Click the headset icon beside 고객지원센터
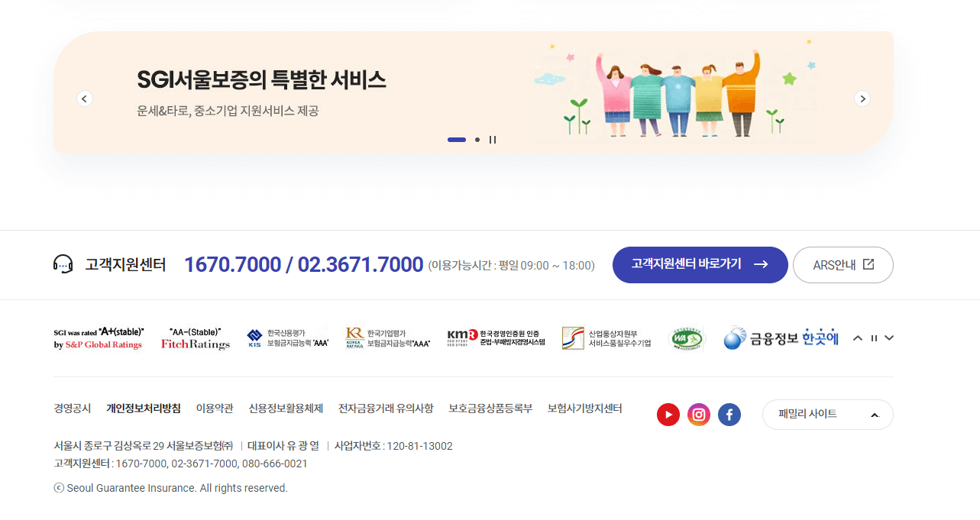 point(63,263)
